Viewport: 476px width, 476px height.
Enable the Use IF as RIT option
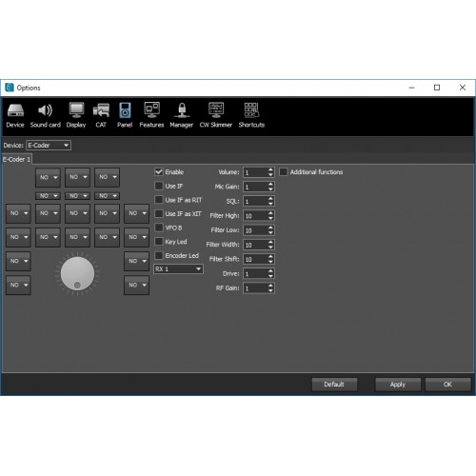pos(159,200)
